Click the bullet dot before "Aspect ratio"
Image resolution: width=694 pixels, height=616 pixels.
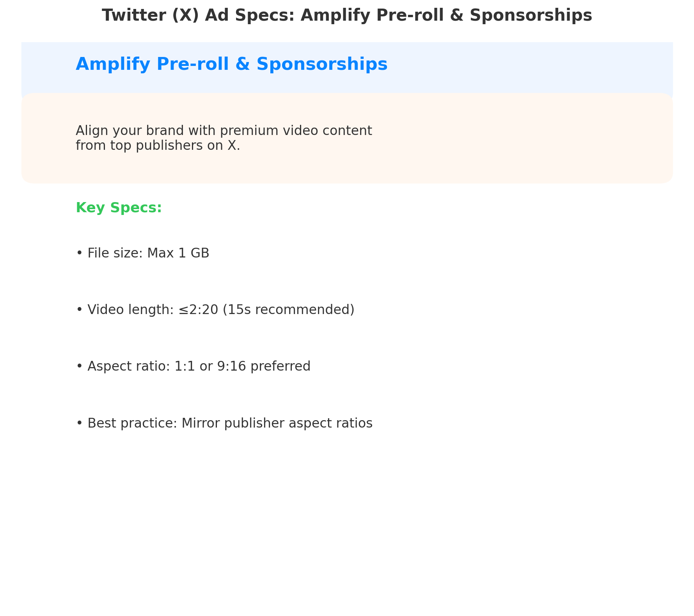click(x=79, y=366)
